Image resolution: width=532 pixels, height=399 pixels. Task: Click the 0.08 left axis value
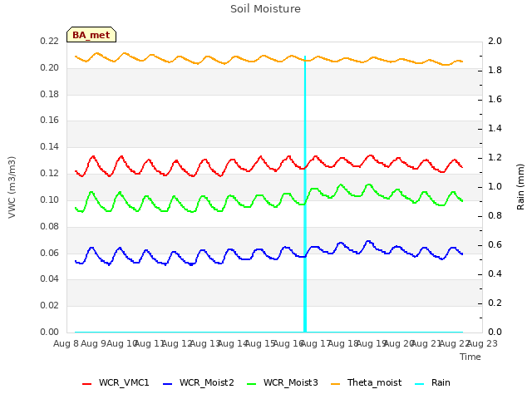[x=49, y=226]
